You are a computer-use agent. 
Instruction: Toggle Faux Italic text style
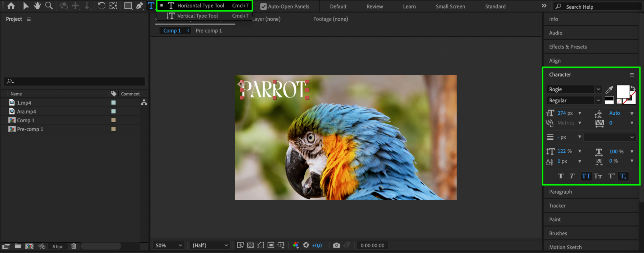(x=572, y=176)
